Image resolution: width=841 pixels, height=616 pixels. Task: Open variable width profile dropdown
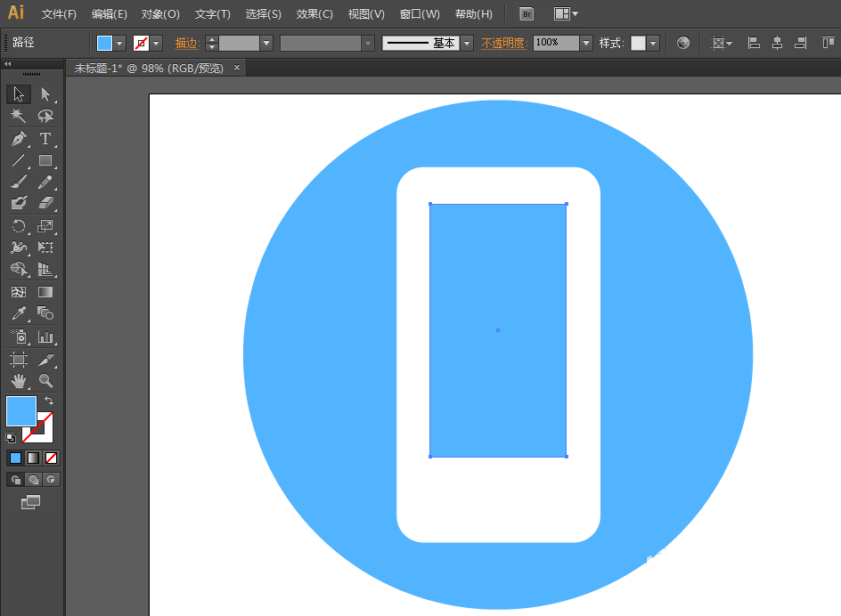coord(368,44)
